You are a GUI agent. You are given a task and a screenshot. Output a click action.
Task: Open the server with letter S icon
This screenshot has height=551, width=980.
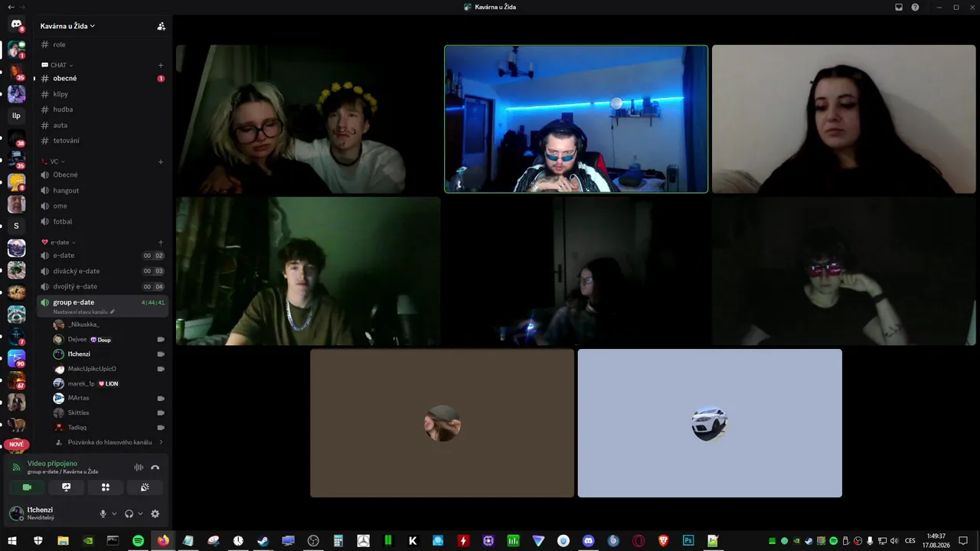tap(16, 226)
